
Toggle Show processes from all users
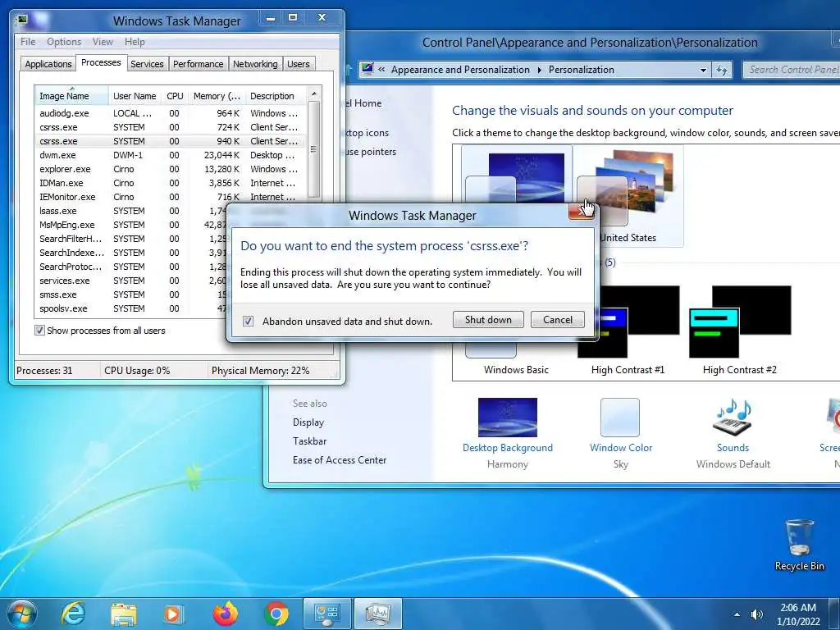39,330
